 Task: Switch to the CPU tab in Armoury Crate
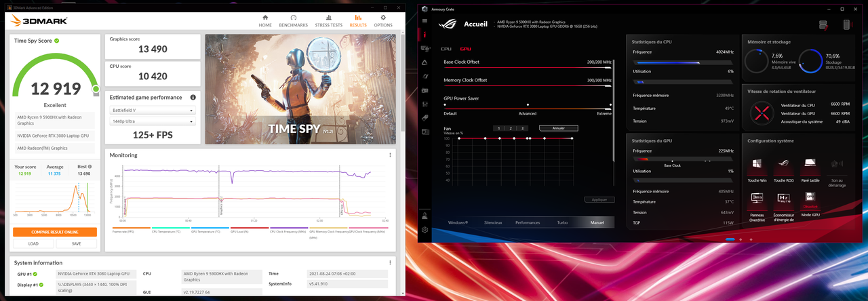pos(446,49)
